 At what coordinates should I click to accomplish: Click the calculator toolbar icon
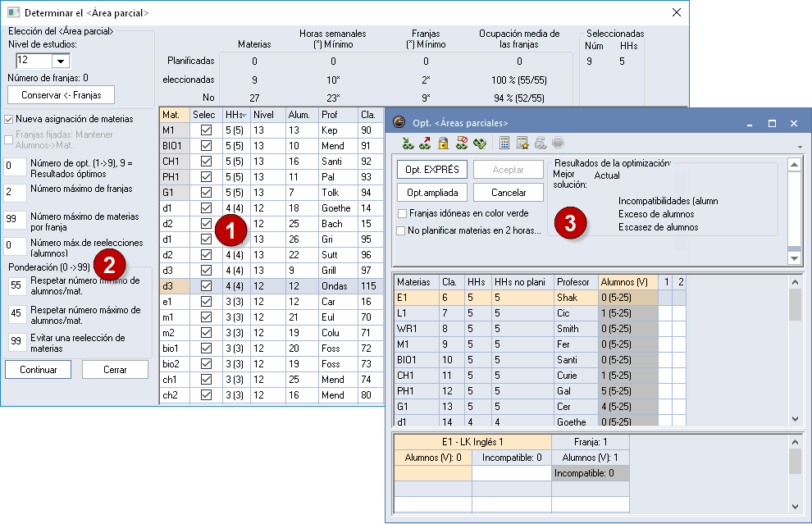pyautogui.click(x=504, y=143)
